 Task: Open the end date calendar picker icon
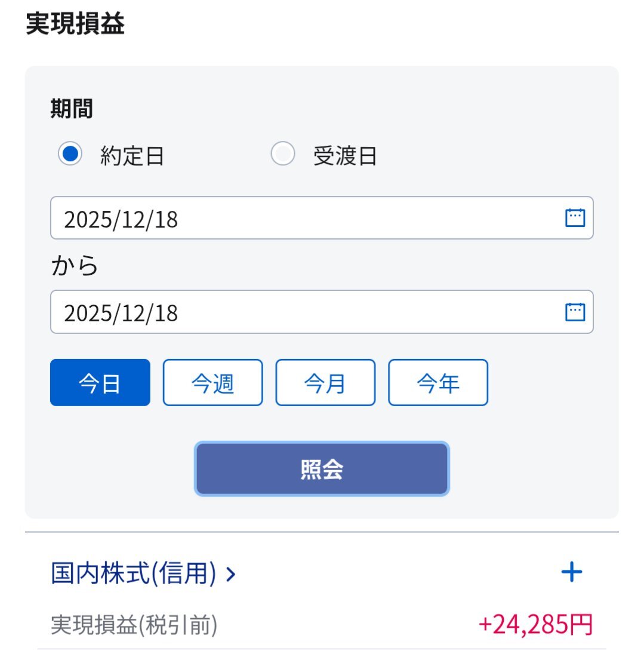click(575, 312)
